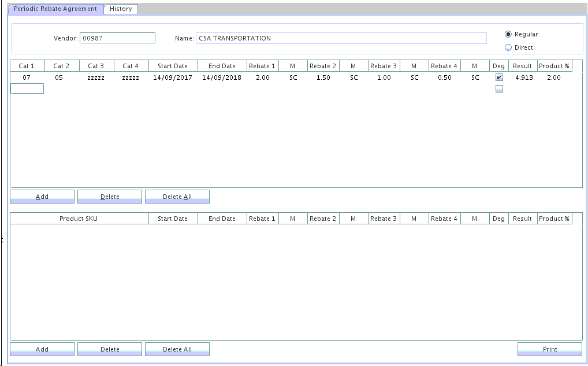Click the Print button
This screenshot has width=588, height=366.
[549, 349]
